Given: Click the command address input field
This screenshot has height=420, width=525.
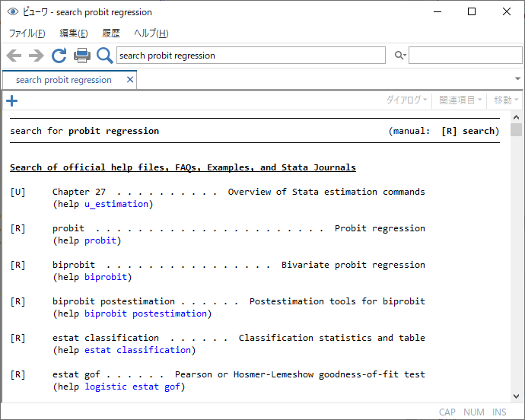Looking at the screenshot, I should click(x=251, y=56).
